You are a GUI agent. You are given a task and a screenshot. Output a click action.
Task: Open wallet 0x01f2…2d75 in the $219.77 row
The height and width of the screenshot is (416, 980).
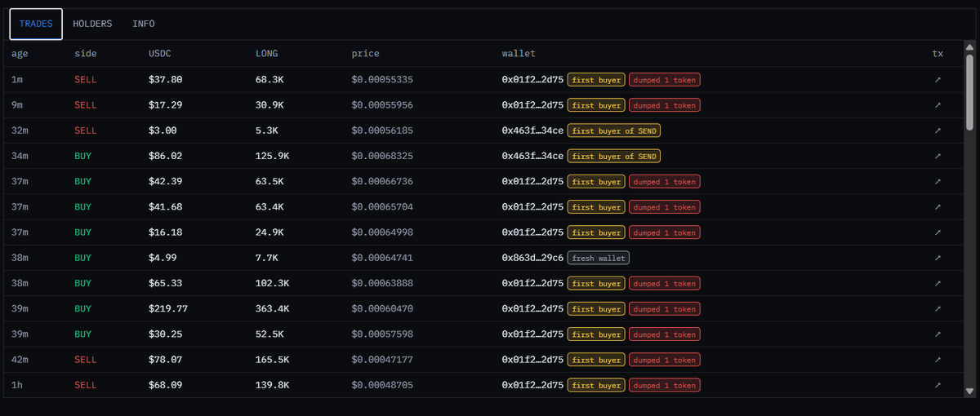[532, 309]
